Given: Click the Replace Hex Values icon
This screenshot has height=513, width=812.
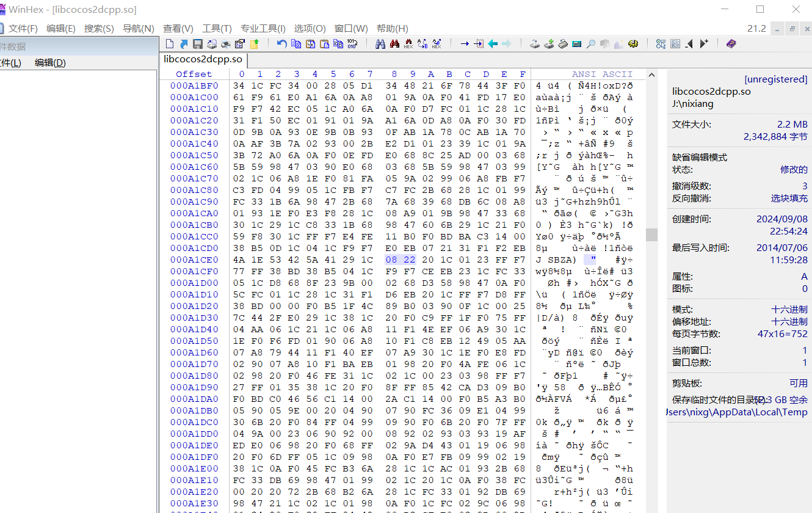Looking at the screenshot, I should pos(437,44).
